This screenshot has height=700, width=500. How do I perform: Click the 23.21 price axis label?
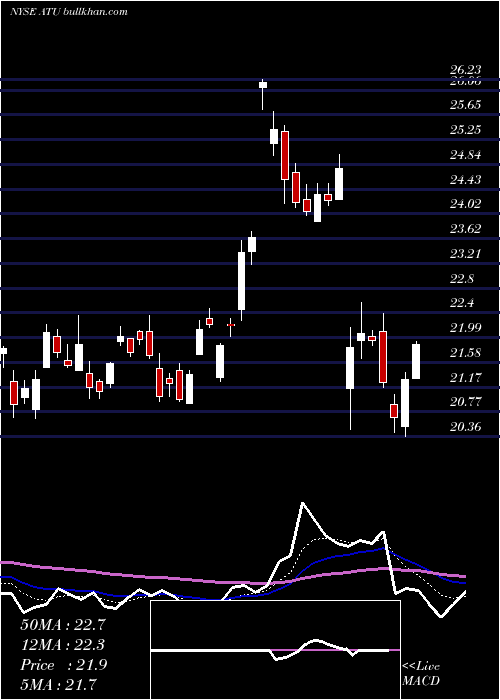[465, 254]
